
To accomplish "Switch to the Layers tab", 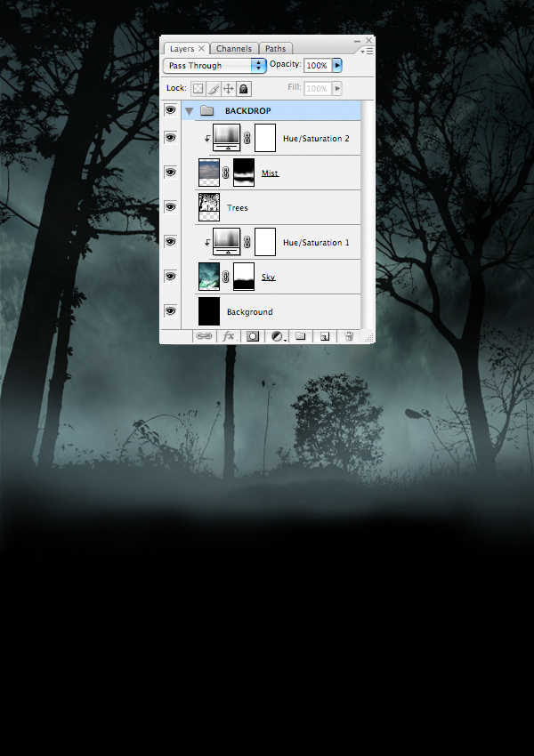I will pos(182,49).
